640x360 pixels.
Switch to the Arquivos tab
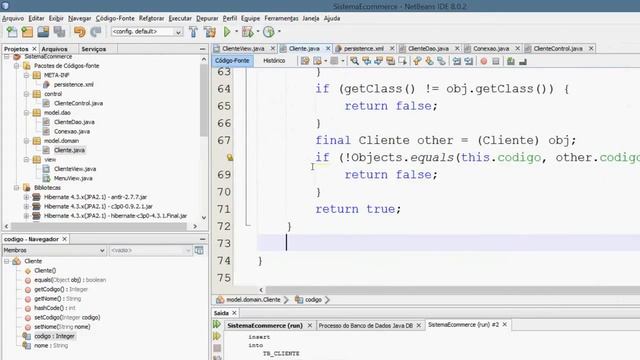pyautogui.click(x=54, y=49)
